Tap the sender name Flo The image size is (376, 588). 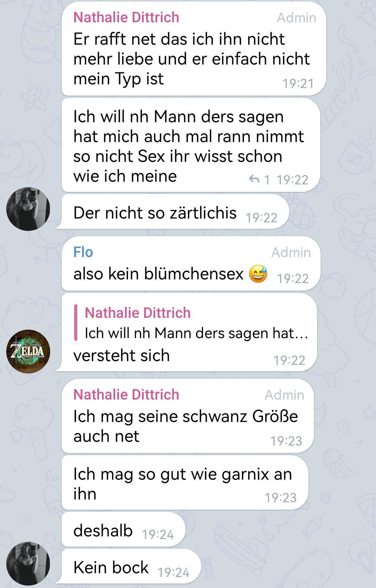83,252
